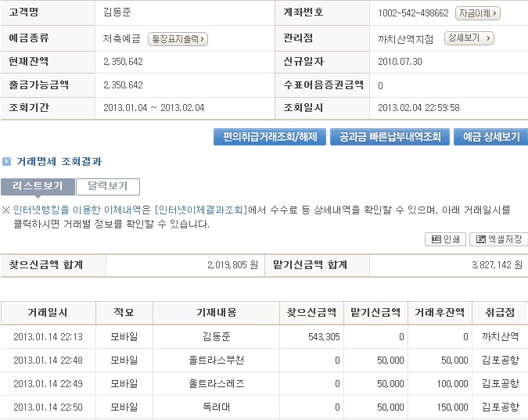Click the 기재내용 column header
Screen dimensions: 528x420
click(x=216, y=313)
